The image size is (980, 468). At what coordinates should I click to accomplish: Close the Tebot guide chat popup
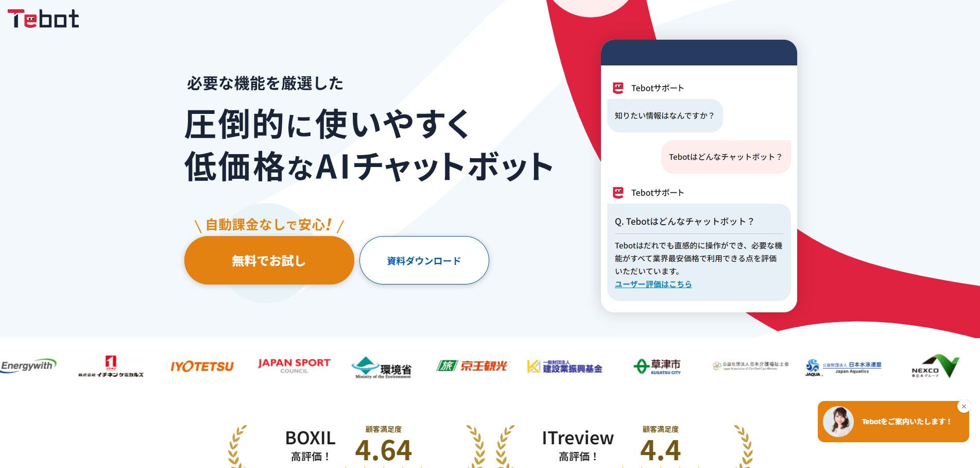(964, 407)
